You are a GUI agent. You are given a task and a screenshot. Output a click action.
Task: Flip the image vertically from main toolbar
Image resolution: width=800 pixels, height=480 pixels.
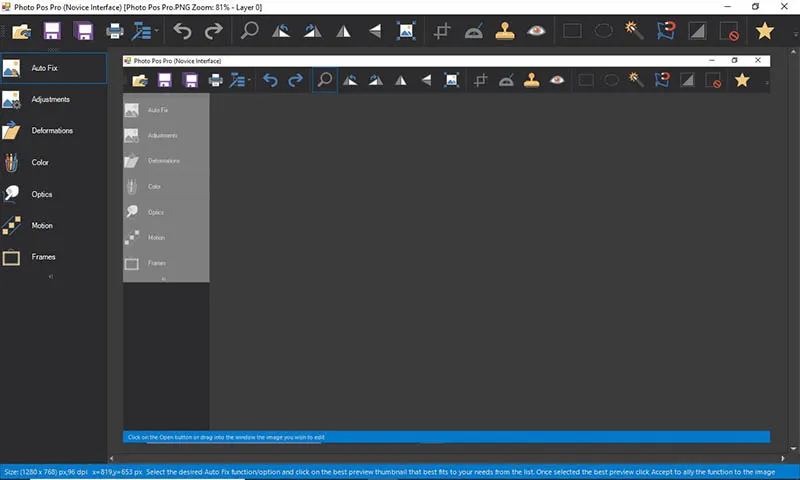tap(375, 31)
